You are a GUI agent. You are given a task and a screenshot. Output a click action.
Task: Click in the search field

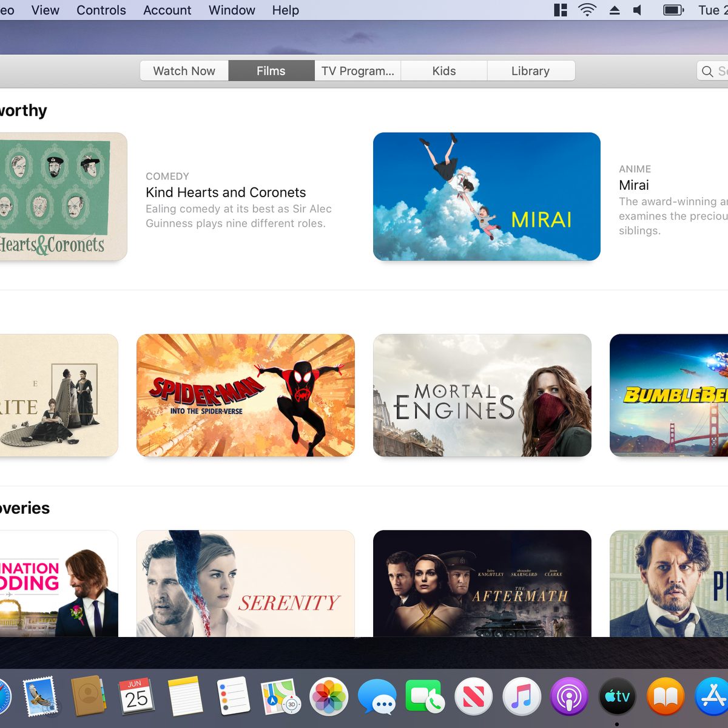(713, 71)
